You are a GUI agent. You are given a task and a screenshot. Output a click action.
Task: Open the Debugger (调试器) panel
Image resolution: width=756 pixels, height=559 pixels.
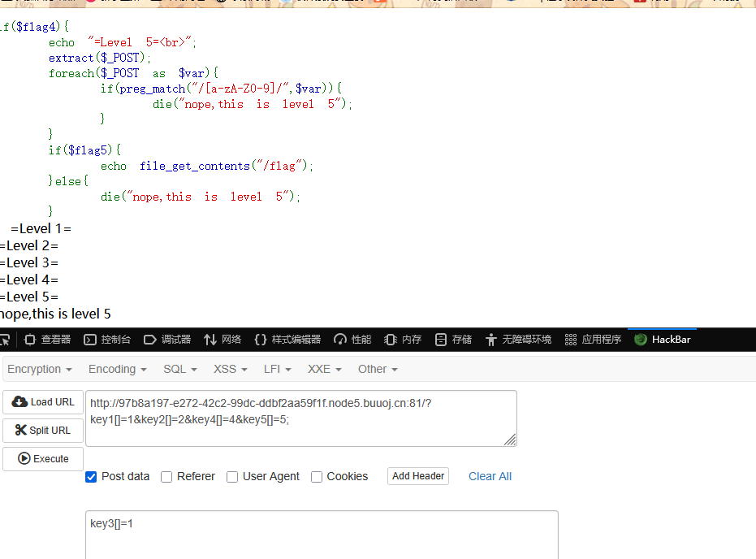(x=167, y=340)
